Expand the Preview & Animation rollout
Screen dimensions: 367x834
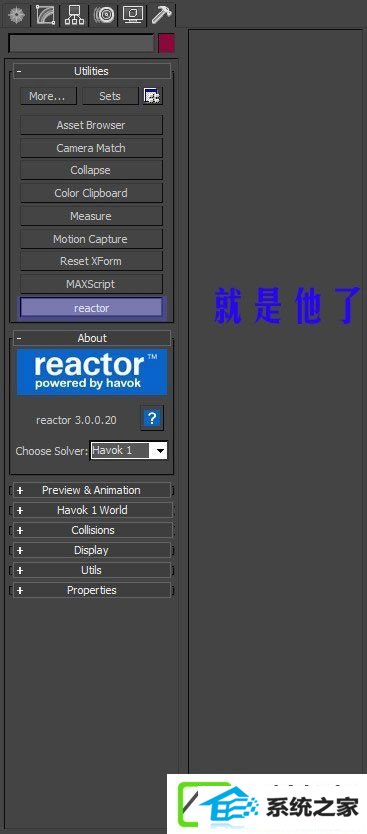click(x=91, y=490)
